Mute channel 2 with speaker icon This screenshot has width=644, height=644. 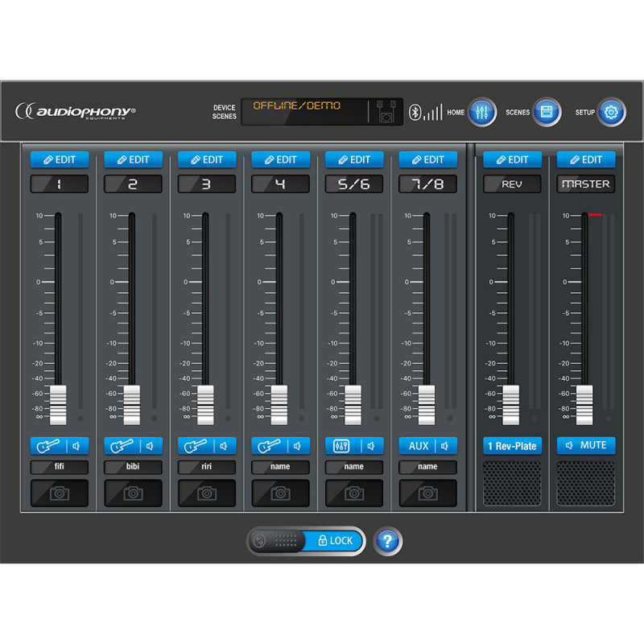click(151, 446)
